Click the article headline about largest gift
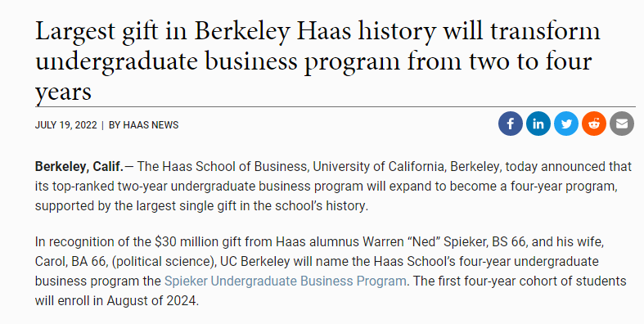This screenshot has height=324, width=644. click(x=317, y=61)
